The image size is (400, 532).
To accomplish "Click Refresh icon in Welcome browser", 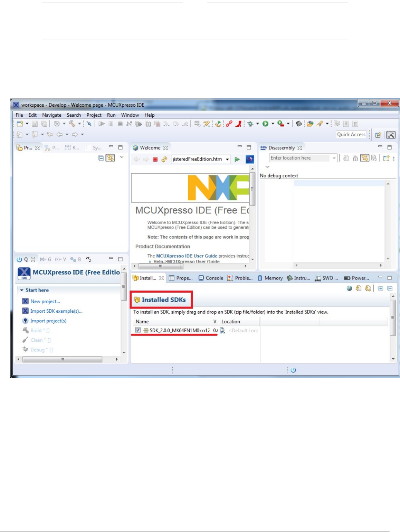I will [x=164, y=159].
